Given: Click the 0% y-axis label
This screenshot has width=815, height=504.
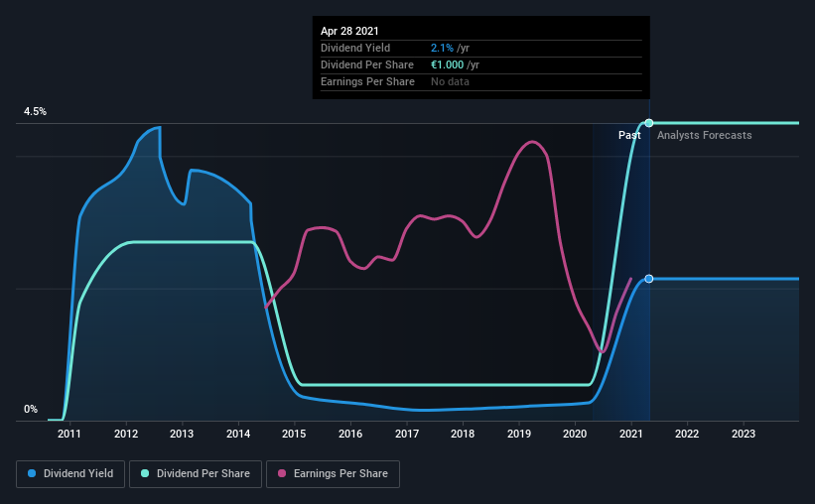Looking at the screenshot, I should pyautogui.click(x=31, y=410).
